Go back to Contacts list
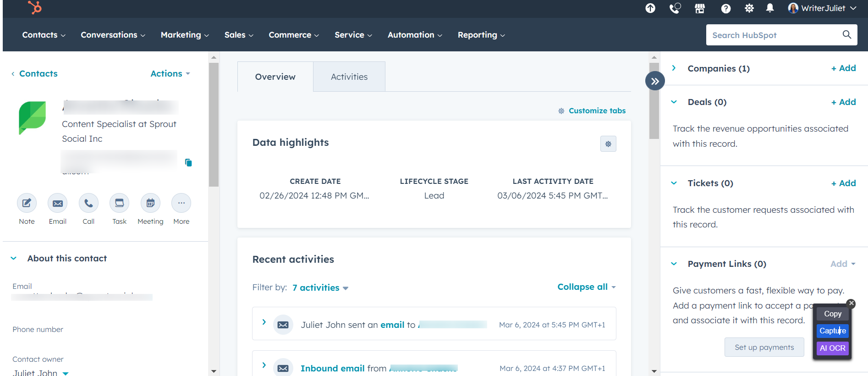Image resolution: width=868 pixels, height=376 pixels. 34,73
